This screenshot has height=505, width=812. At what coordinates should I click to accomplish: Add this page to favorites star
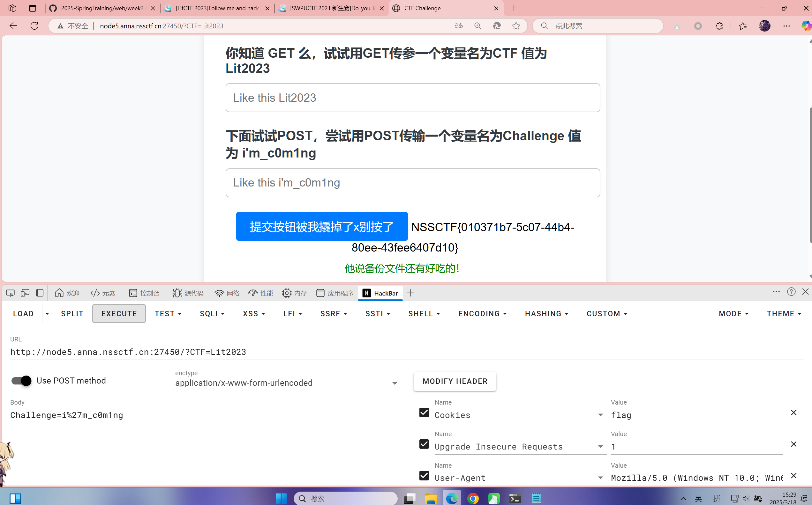coord(516,26)
